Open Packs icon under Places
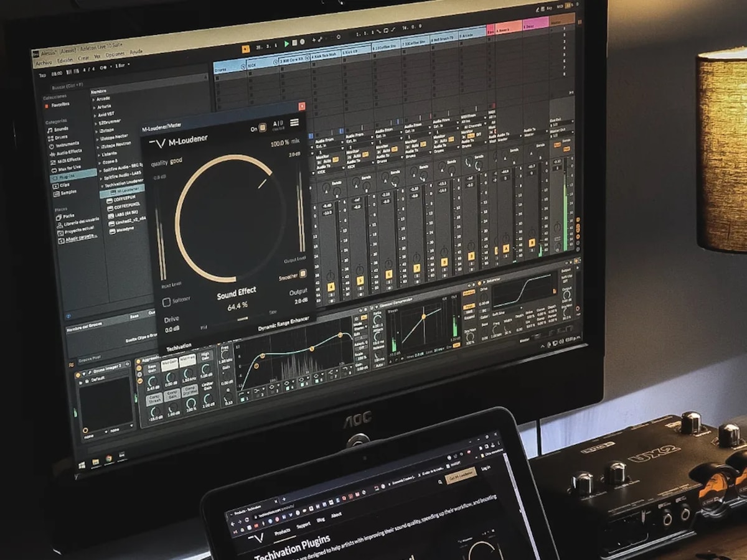 59,217
